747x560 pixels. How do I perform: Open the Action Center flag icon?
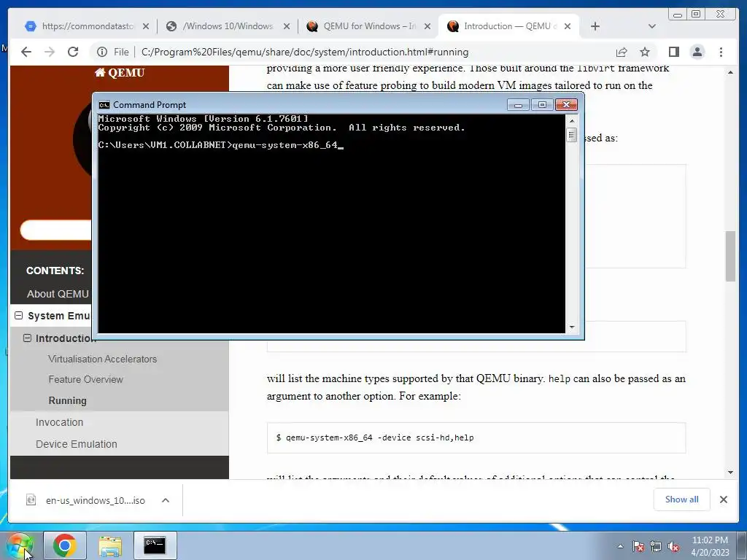coord(638,547)
